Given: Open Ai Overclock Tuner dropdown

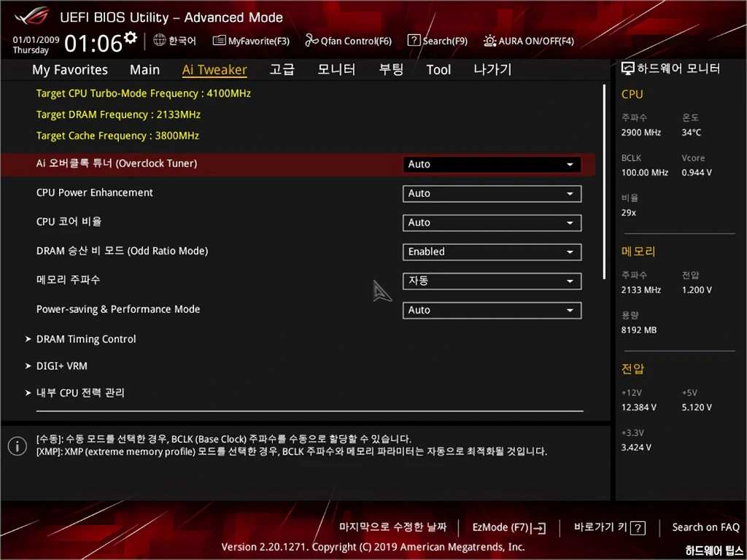Looking at the screenshot, I should pyautogui.click(x=492, y=164).
